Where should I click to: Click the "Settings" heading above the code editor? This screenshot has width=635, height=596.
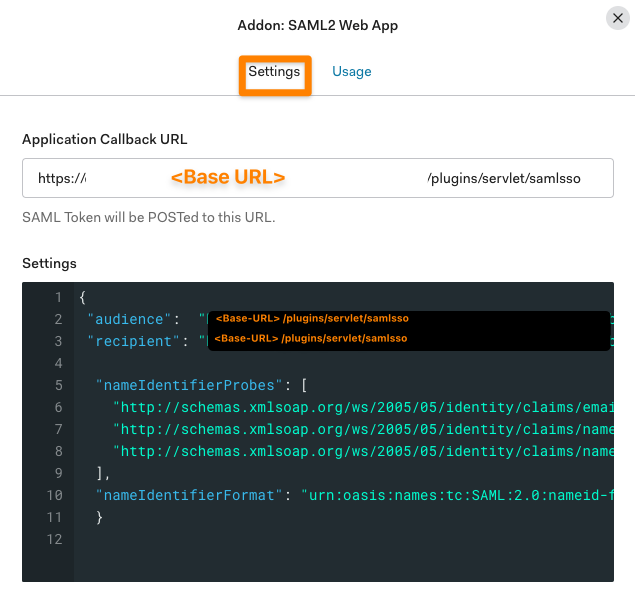pos(49,264)
